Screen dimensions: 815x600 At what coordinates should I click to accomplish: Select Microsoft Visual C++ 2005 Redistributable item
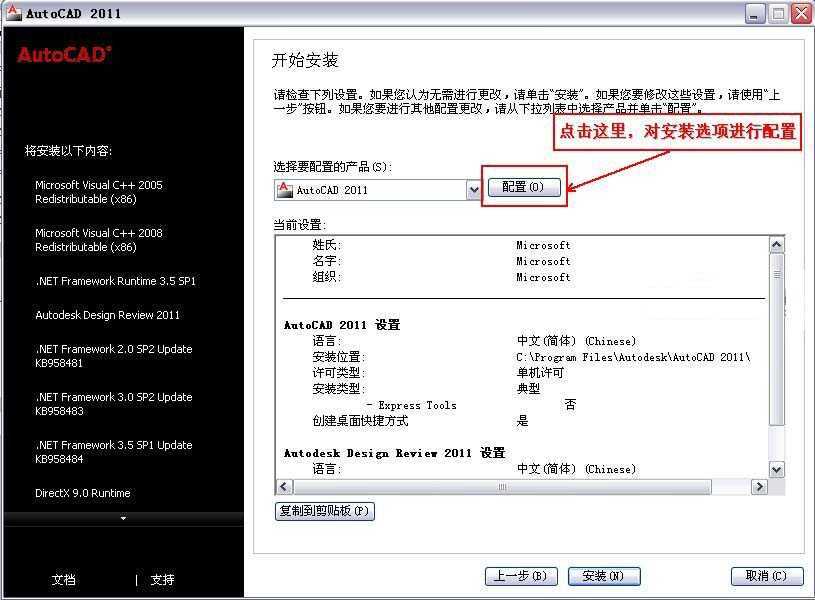(99, 192)
